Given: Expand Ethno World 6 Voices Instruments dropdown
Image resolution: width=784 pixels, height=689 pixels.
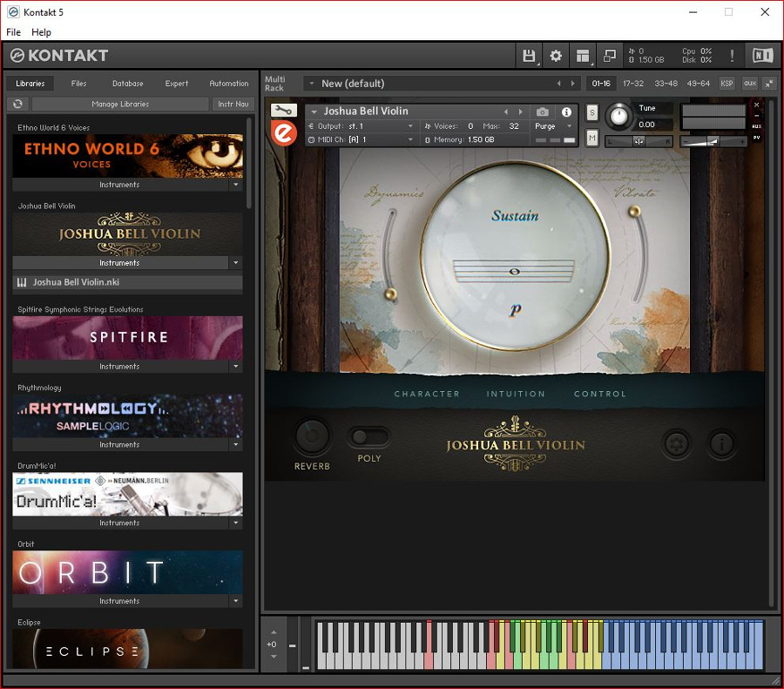Looking at the screenshot, I should point(236,185).
